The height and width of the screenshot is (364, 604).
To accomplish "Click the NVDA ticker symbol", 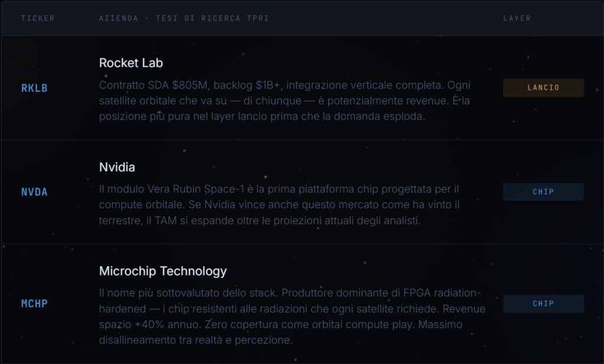I will click(34, 192).
